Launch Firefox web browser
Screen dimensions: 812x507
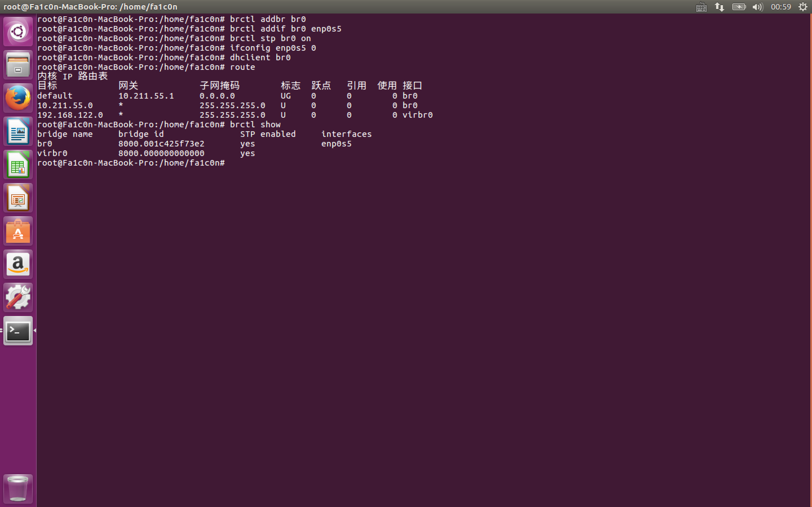pyautogui.click(x=18, y=98)
